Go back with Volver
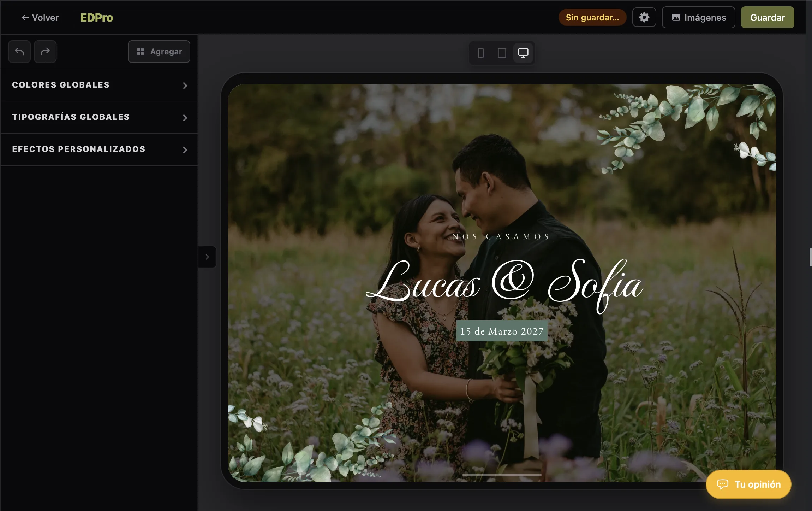The height and width of the screenshot is (511, 812). (x=40, y=18)
